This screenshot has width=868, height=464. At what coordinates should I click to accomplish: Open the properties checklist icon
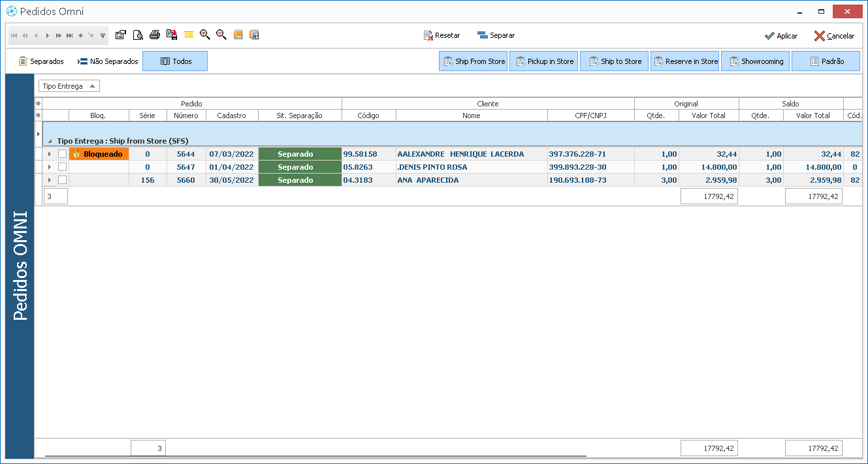(x=120, y=35)
